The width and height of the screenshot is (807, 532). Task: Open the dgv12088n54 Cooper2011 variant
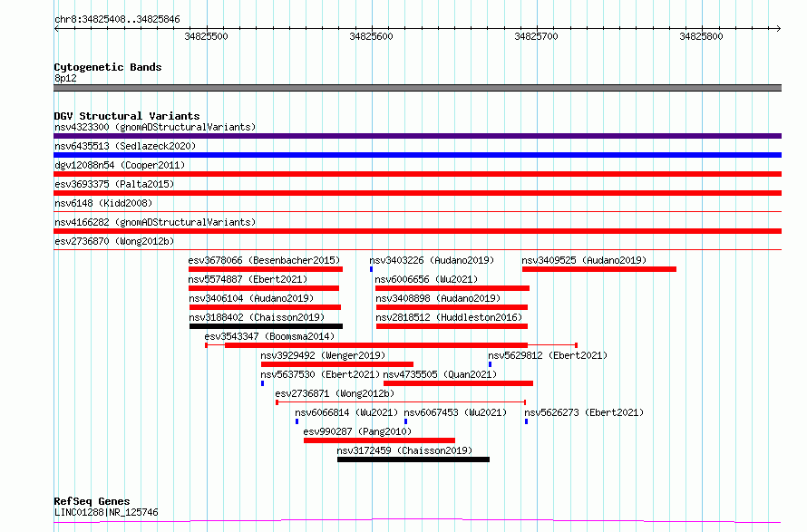pos(120,165)
